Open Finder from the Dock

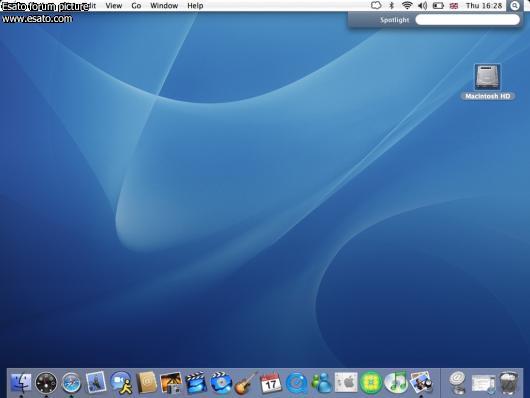[x=21, y=383]
